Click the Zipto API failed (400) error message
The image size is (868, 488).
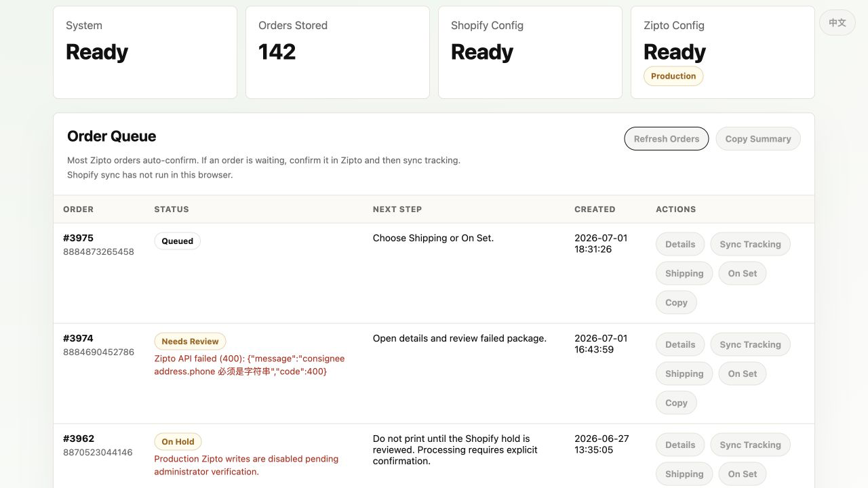point(250,365)
